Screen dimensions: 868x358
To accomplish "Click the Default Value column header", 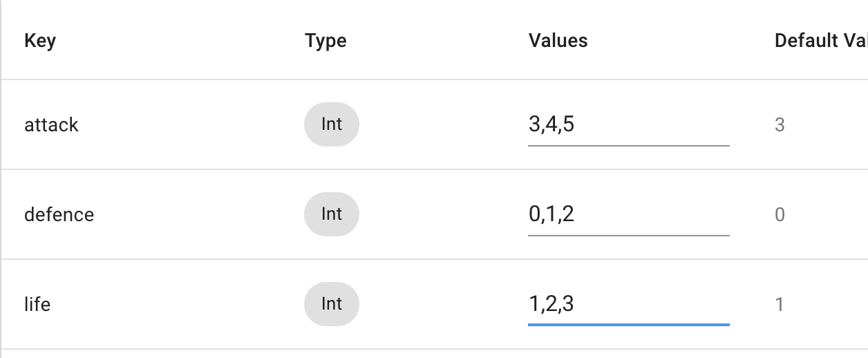I will click(x=821, y=41).
